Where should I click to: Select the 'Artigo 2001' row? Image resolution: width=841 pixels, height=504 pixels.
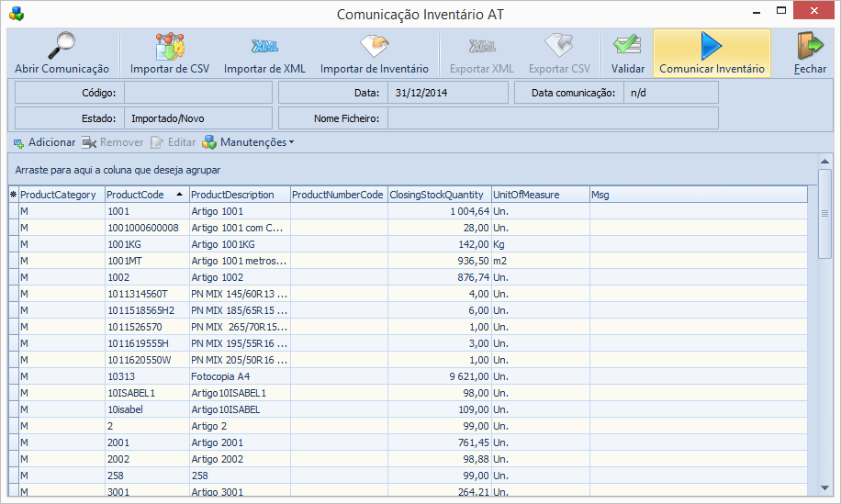click(408, 442)
